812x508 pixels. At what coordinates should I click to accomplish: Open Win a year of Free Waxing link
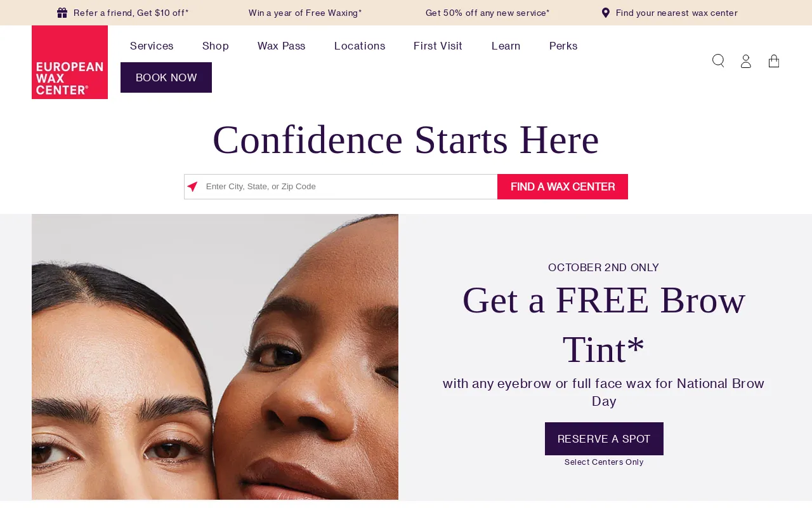[x=305, y=13]
